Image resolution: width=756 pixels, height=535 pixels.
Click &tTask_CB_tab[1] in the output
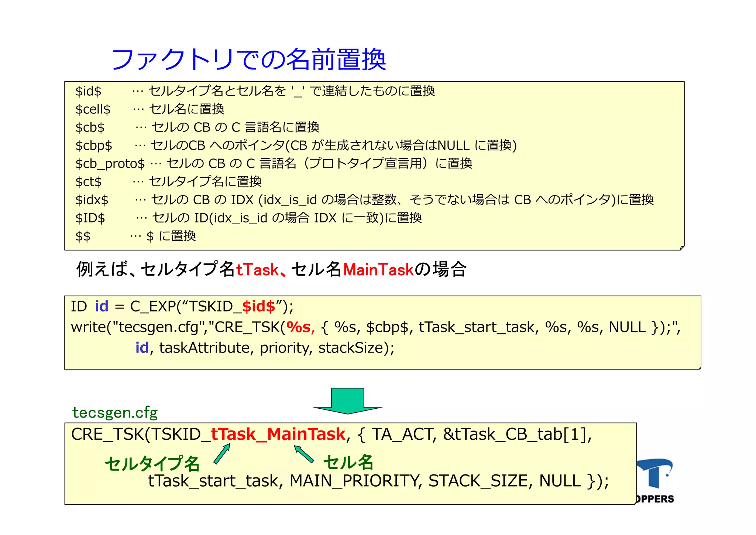coord(516,434)
